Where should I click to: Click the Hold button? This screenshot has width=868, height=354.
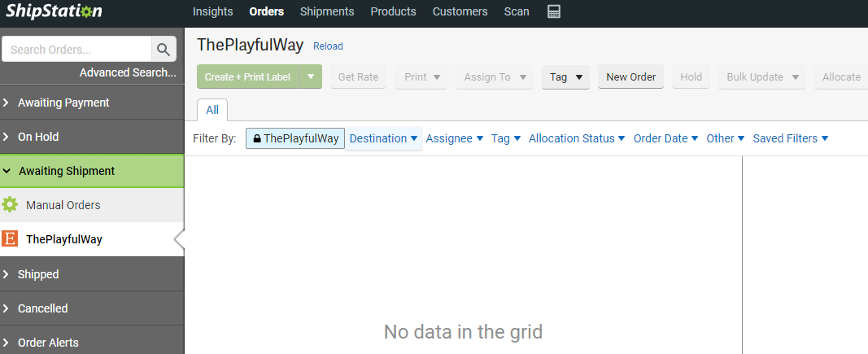click(691, 77)
